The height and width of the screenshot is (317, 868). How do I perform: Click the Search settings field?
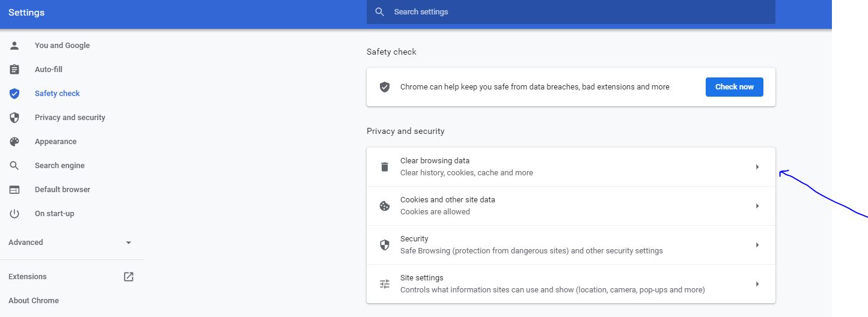571,12
